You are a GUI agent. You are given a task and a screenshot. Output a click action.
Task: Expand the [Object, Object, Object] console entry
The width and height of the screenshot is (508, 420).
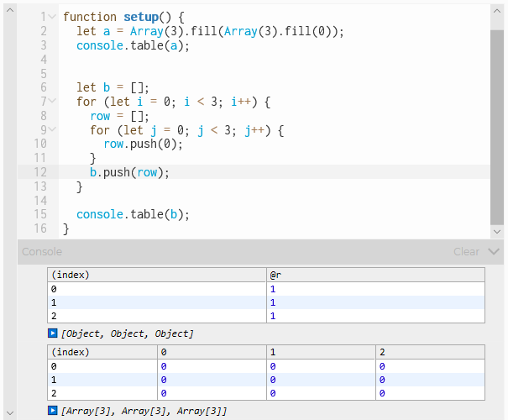tap(53, 333)
